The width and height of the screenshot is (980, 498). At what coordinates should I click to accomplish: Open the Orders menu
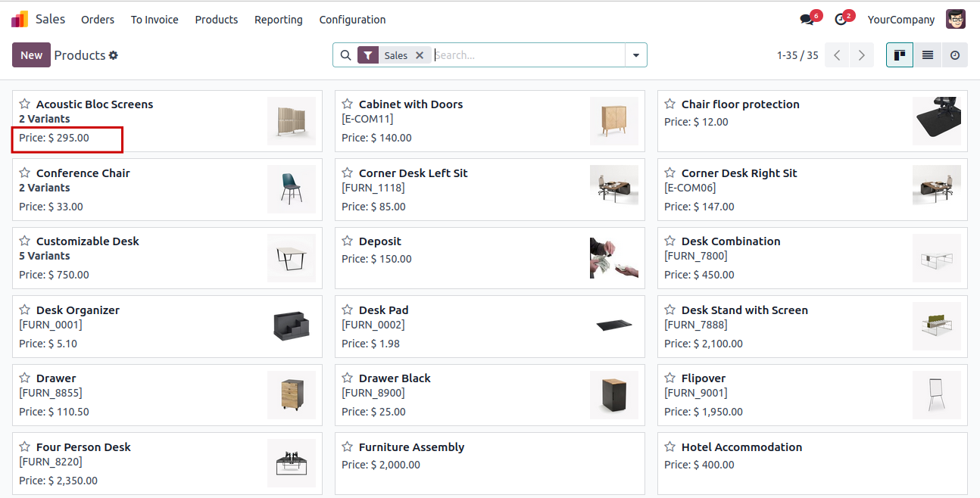(x=98, y=20)
